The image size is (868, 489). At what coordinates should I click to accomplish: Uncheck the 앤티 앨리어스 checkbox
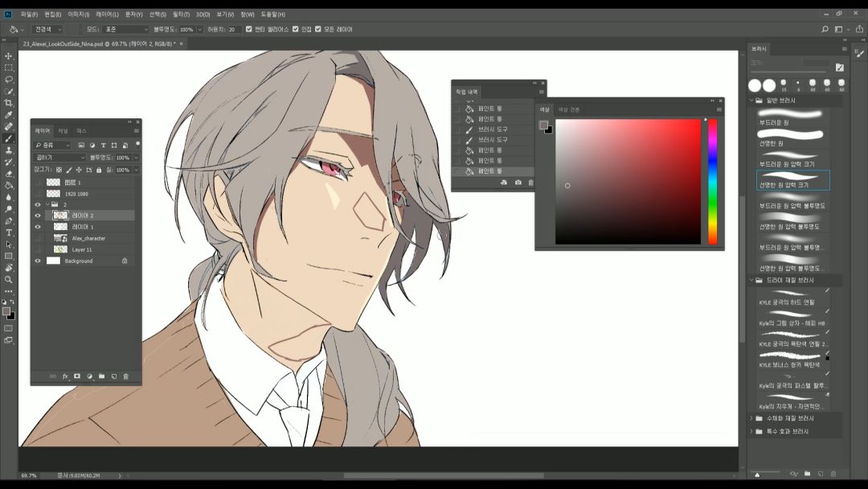[248, 29]
